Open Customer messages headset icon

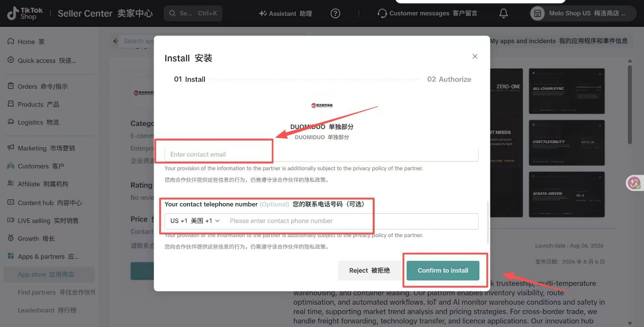coord(382,14)
